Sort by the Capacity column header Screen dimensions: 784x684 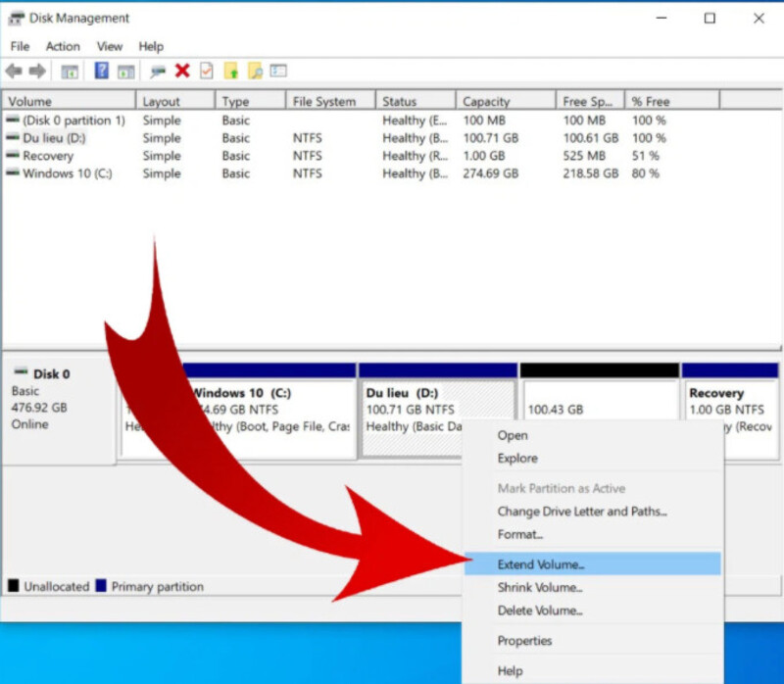[506, 101]
